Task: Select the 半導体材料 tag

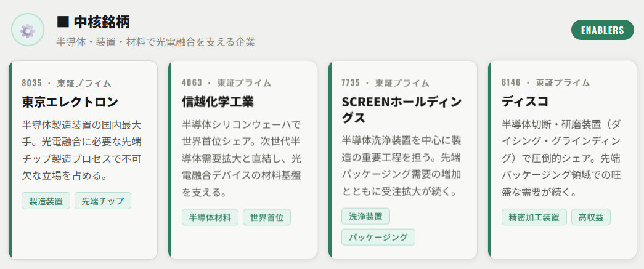Action: (210, 217)
